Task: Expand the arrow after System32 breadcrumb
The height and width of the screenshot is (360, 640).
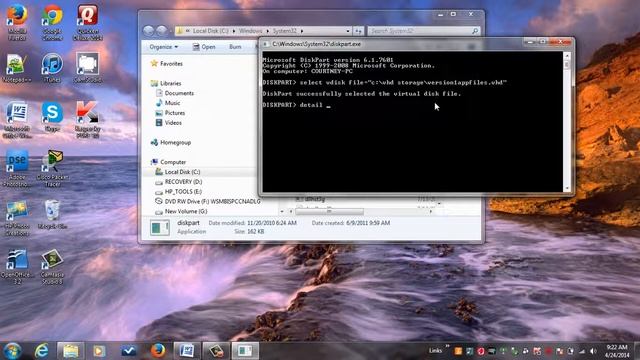Action: [x=302, y=31]
